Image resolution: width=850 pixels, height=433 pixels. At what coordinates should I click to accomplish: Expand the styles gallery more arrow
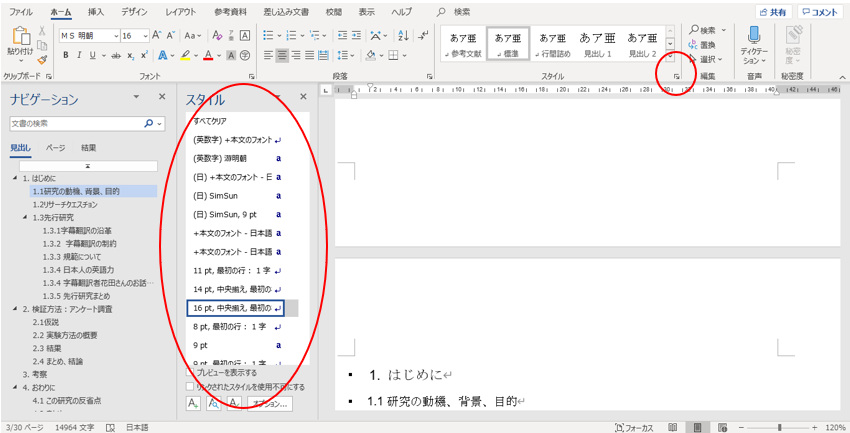click(x=670, y=56)
